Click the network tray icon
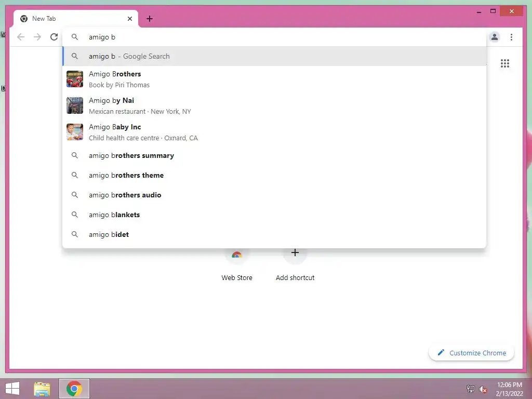Screen dimensions: 532x399 470,389
